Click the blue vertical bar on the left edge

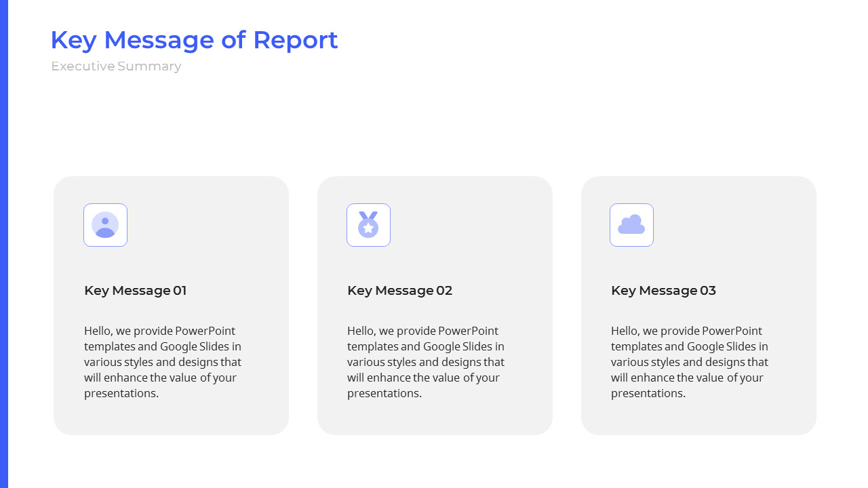coord(4,244)
